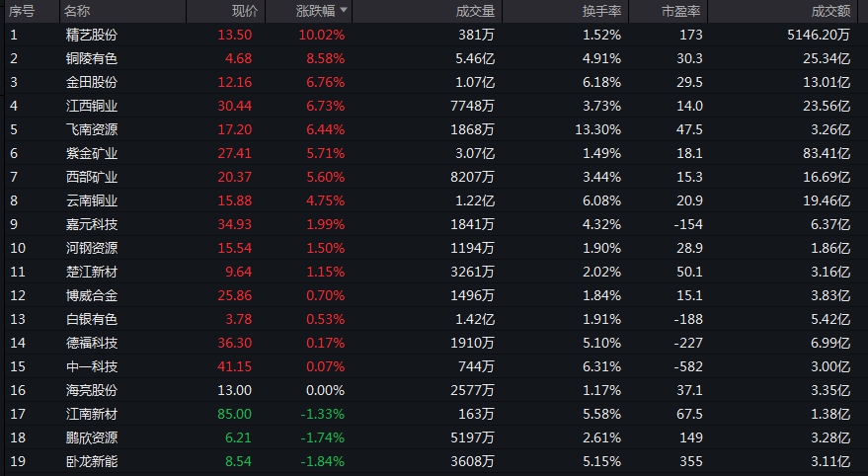Select stock 白银有色
The height and width of the screenshot is (476, 868).
point(92,319)
